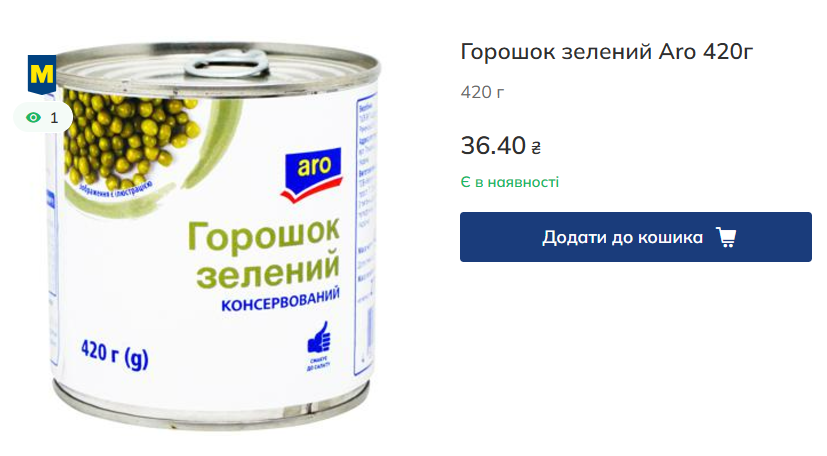This screenshot has height=456, width=827.
Task: Click the Metro 'M' store badge
Action: click(x=42, y=74)
